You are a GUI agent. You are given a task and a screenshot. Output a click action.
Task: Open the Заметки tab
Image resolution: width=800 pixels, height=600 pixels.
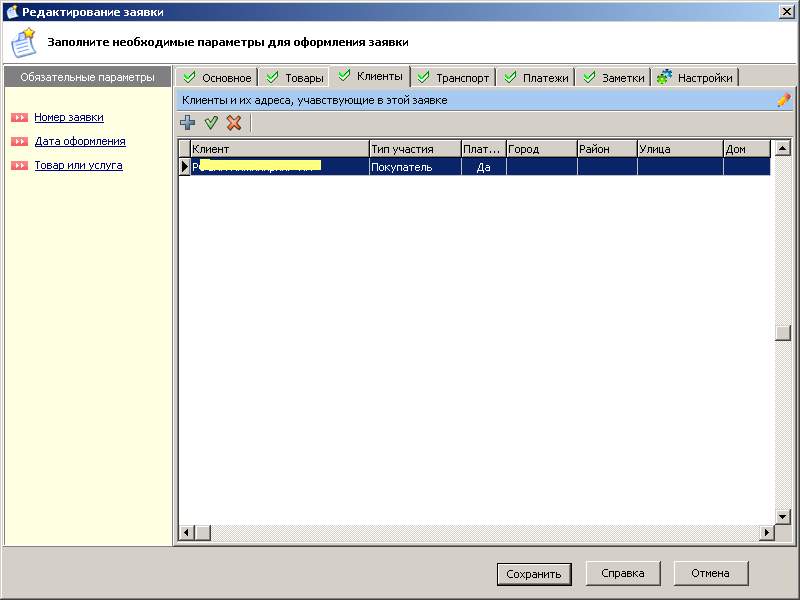click(x=614, y=78)
